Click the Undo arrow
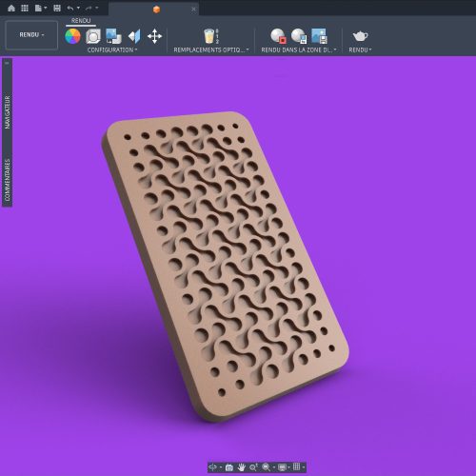 pyautogui.click(x=70, y=9)
